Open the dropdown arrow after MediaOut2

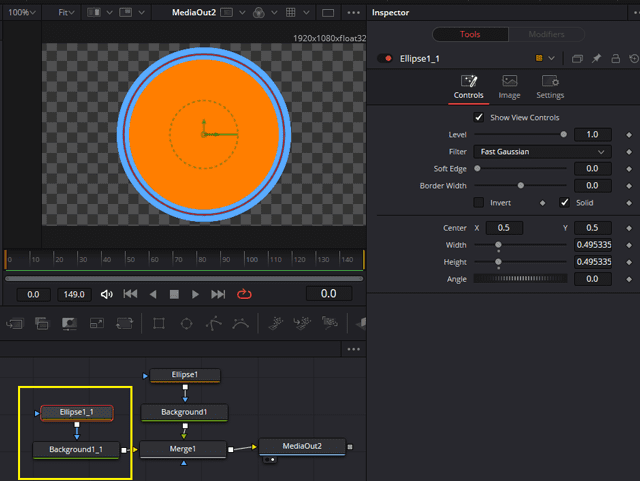pos(242,13)
